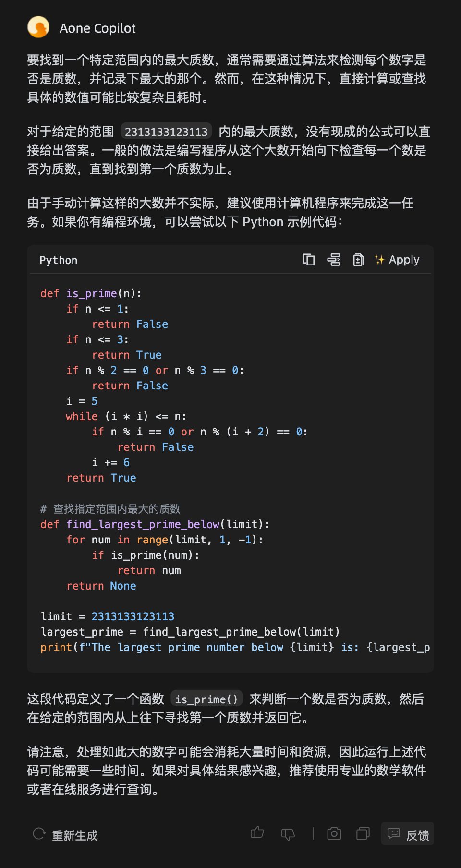The width and height of the screenshot is (461, 868).
Task: Click the Python language label
Action: (58, 260)
